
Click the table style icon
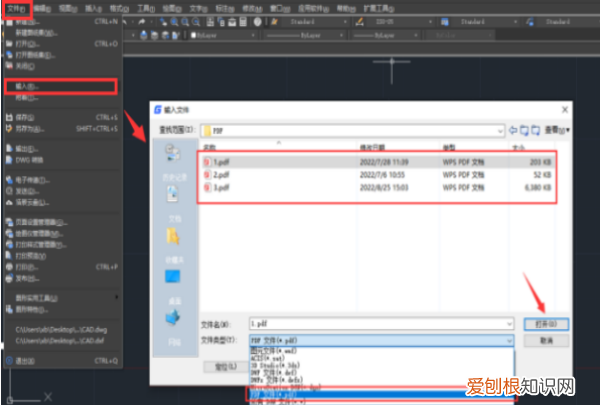point(445,22)
